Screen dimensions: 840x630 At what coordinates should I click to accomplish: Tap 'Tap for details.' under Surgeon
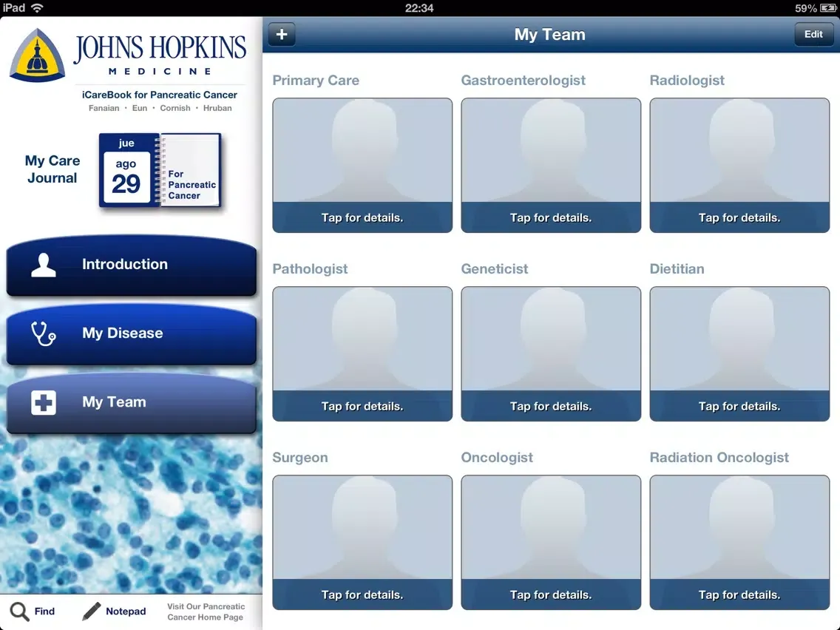click(362, 595)
